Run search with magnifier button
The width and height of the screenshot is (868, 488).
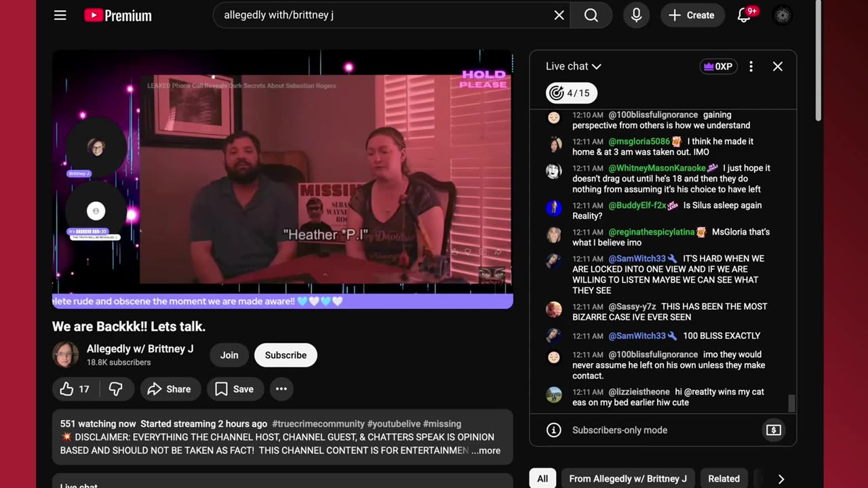coord(591,15)
